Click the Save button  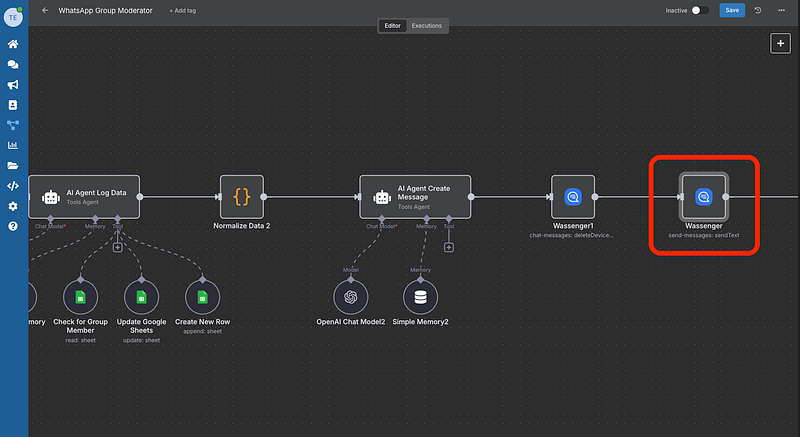click(732, 10)
